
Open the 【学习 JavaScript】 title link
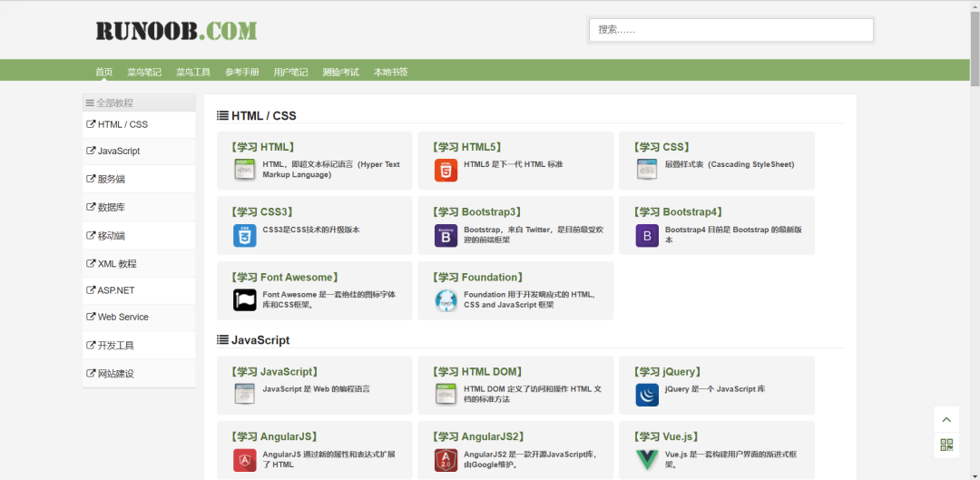tap(276, 371)
